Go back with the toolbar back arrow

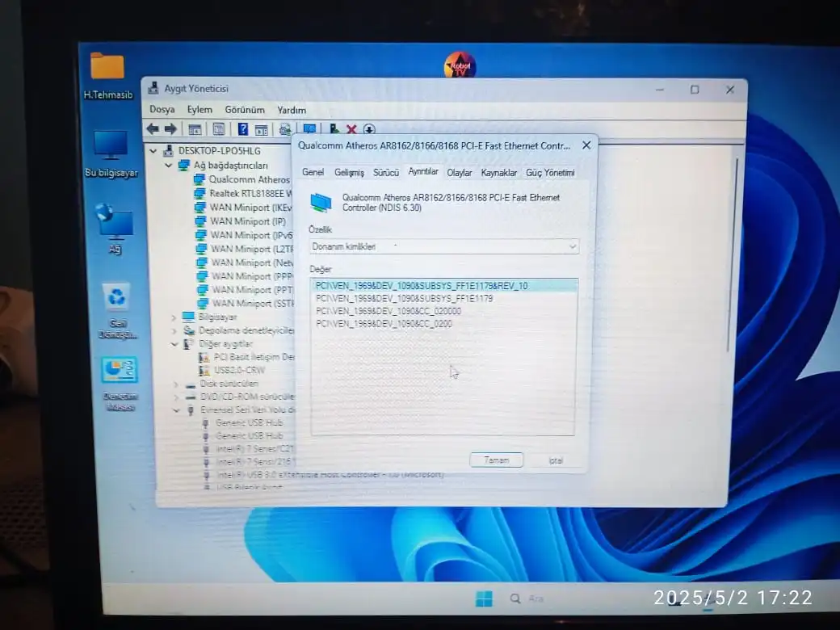[153, 128]
